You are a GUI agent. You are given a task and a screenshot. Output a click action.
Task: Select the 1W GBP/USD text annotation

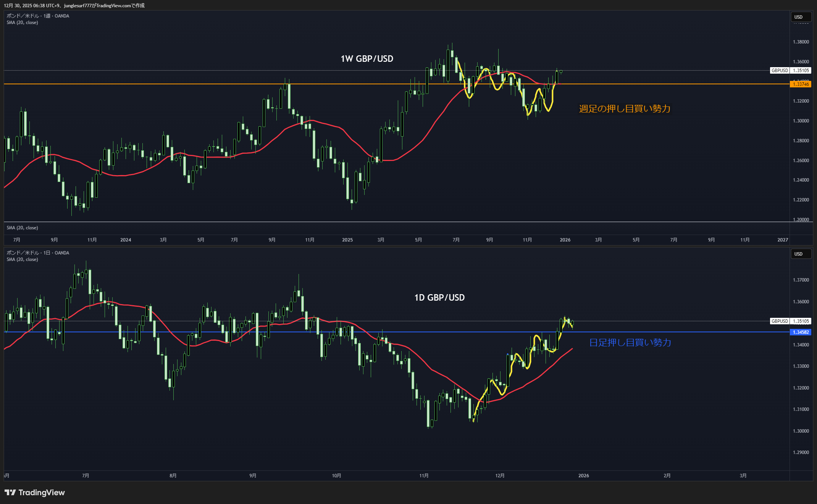point(367,59)
